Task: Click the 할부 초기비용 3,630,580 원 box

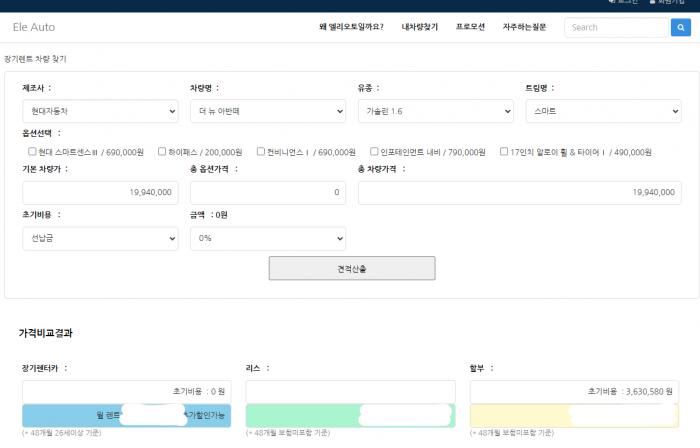Action: tap(575, 392)
